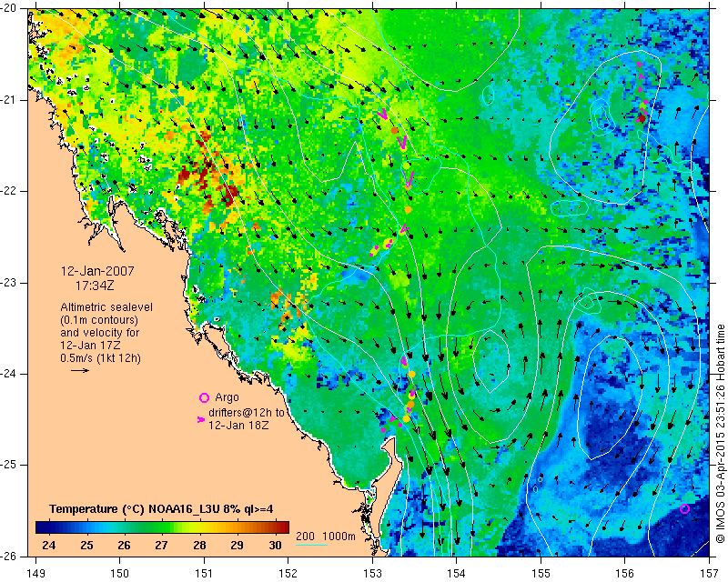
Task: Click the '0.5m/s (1kt 12h)' text
Action: pyautogui.click(x=100, y=358)
